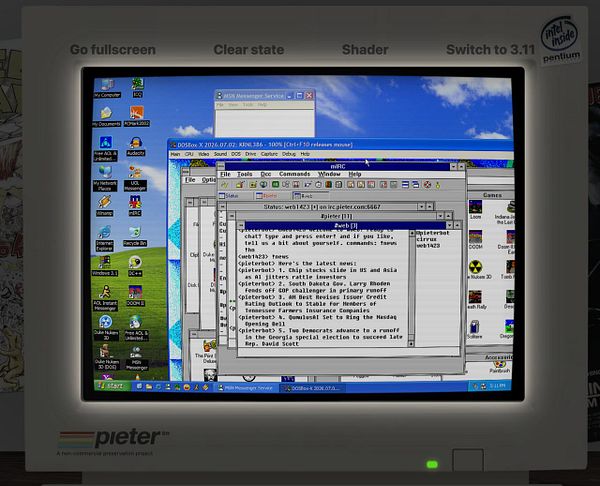The height and width of the screenshot is (486, 600).
Task: Click the Shader button
Action: click(365, 50)
